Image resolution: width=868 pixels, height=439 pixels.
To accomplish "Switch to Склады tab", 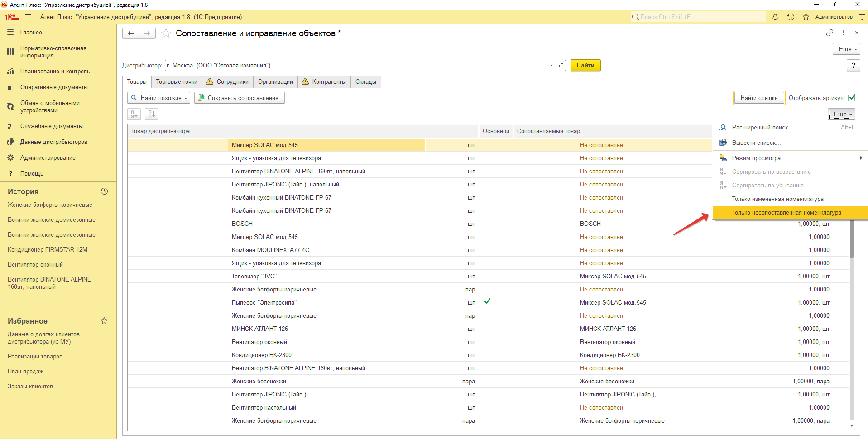I will 366,82.
